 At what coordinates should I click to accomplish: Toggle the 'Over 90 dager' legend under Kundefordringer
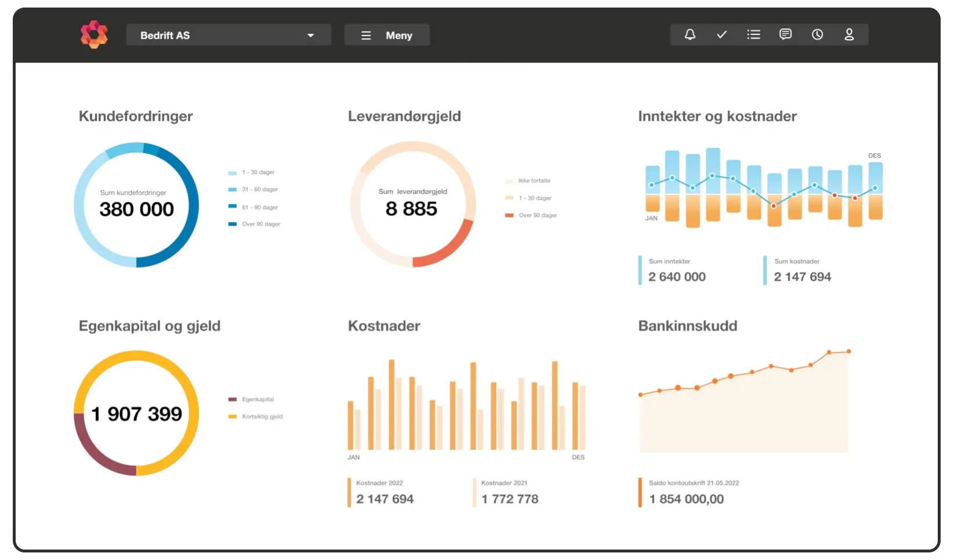(x=254, y=224)
